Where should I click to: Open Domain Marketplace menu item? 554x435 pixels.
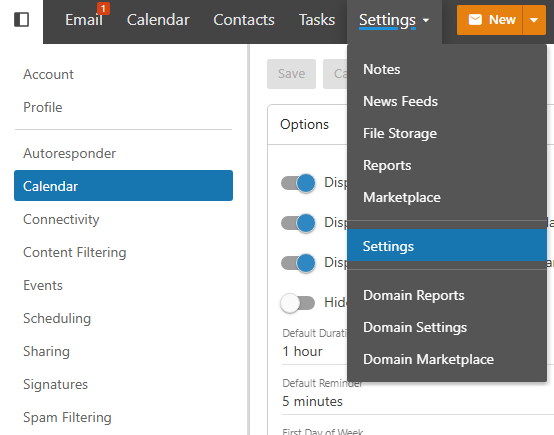point(447,359)
